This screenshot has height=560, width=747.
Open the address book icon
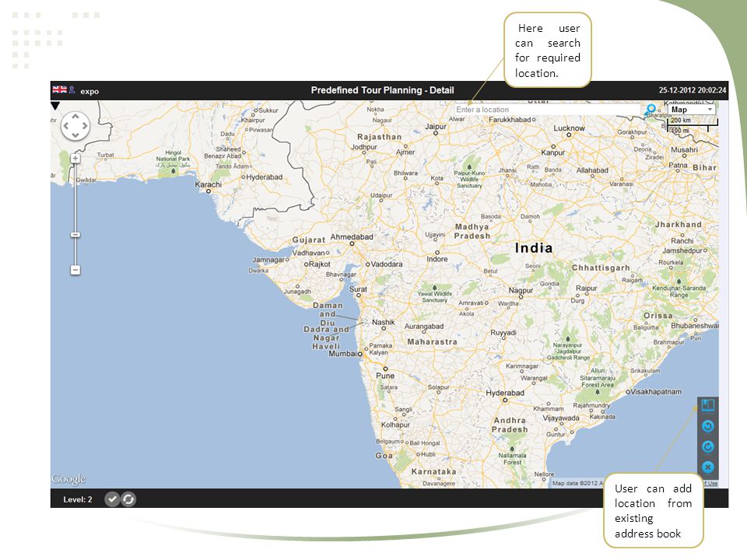pos(708,405)
